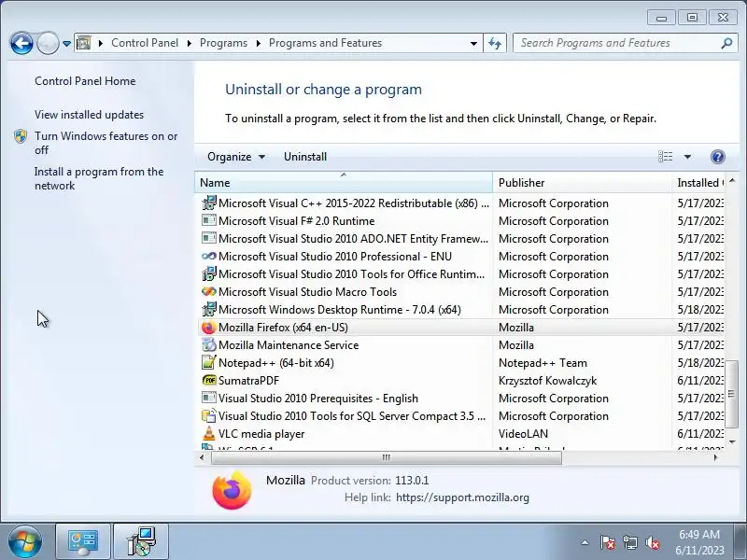Click the vertical scrollbar down arrow
Image resolution: width=747 pixels, height=560 pixels.
click(732, 442)
